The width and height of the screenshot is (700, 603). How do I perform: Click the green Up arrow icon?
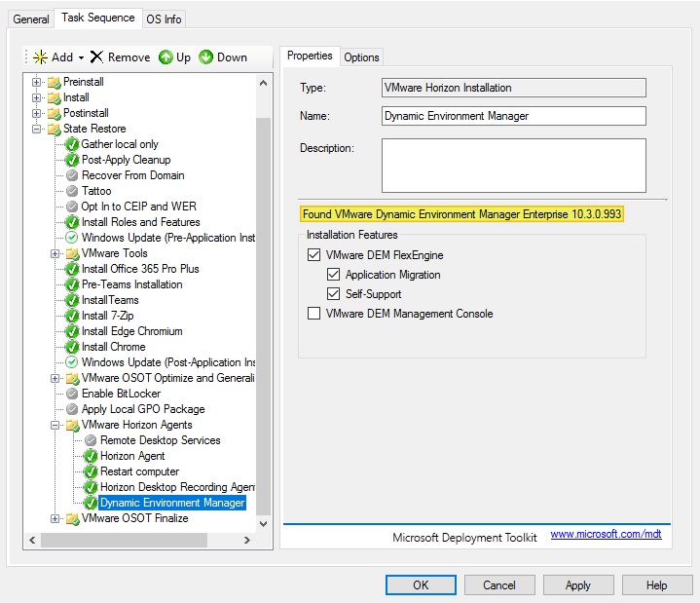(x=166, y=57)
